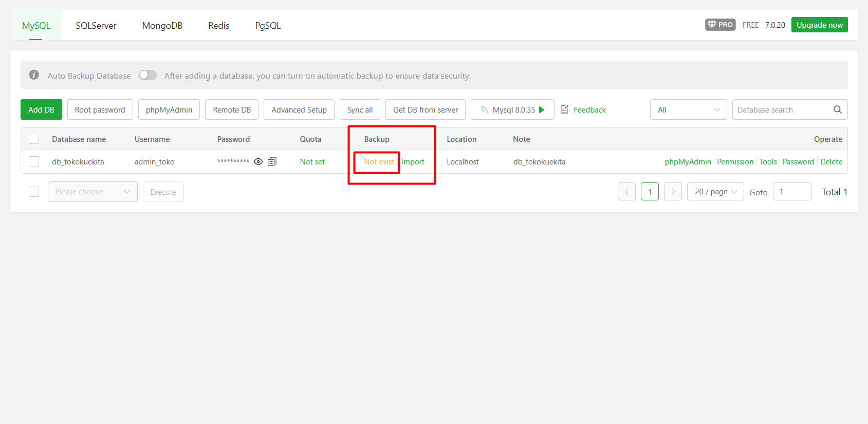The width and height of the screenshot is (868, 424).
Task: Copy the database password via copy icon
Action: tap(272, 161)
